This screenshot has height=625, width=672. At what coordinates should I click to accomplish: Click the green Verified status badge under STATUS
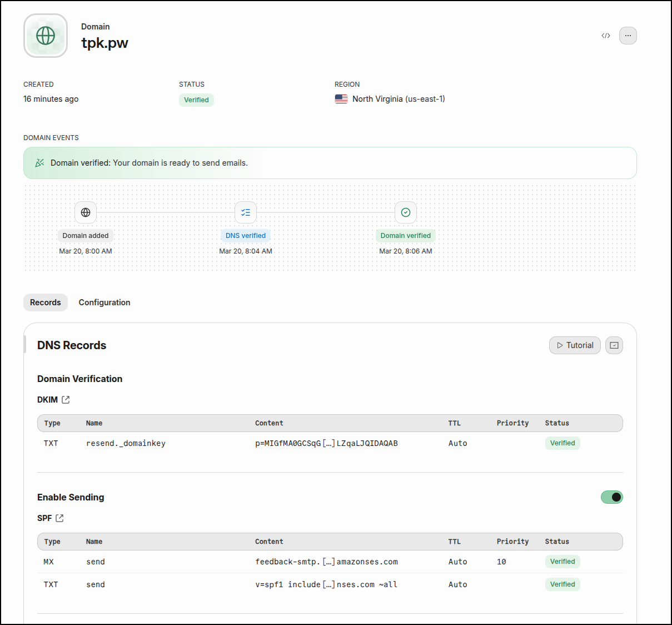point(196,100)
